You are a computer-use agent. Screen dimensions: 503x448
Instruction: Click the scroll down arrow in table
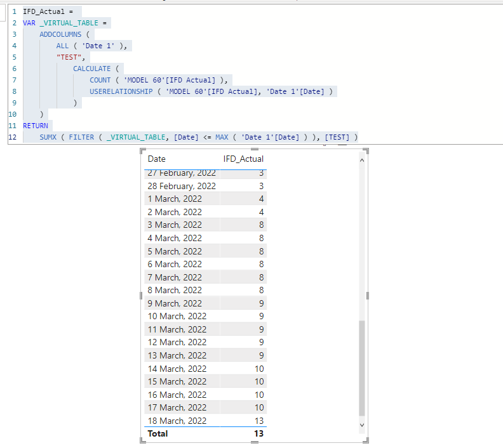point(362,425)
